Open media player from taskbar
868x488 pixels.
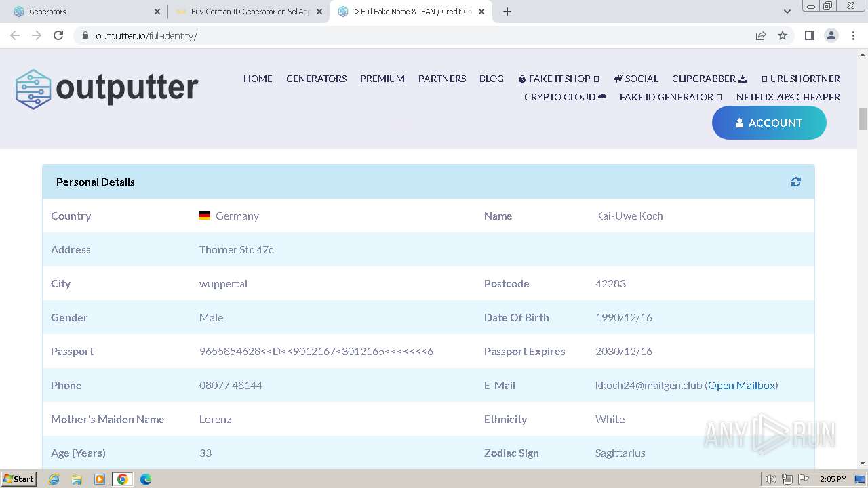click(100, 479)
